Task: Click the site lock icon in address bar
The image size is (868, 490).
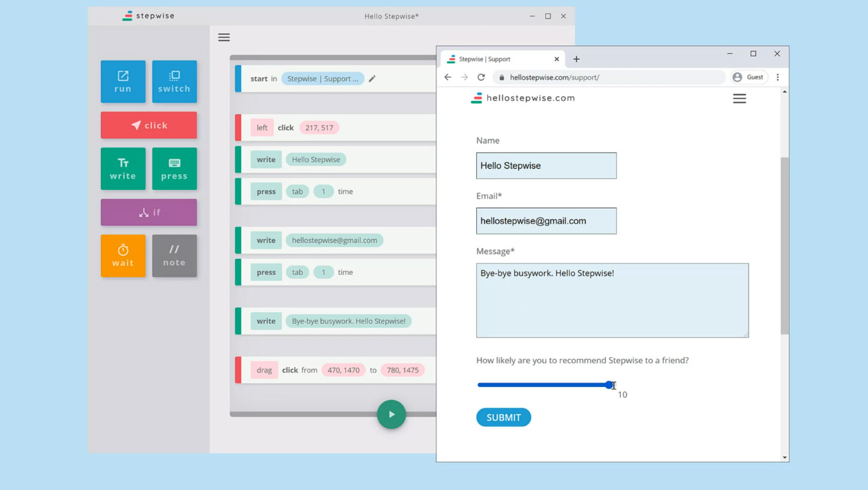Action: [x=501, y=77]
